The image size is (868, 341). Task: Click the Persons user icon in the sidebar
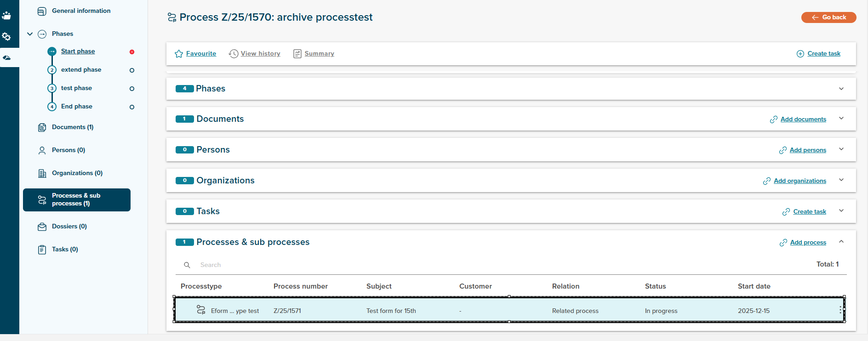pos(42,150)
